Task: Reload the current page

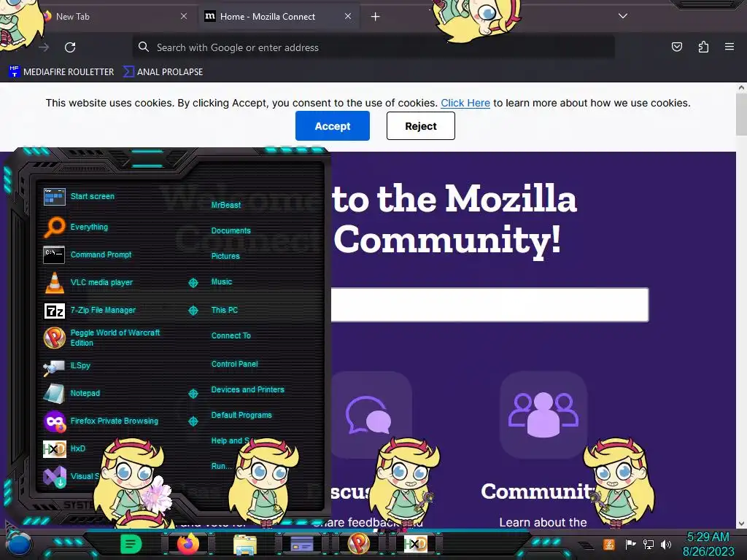Action: pyautogui.click(x=70, y=47)
